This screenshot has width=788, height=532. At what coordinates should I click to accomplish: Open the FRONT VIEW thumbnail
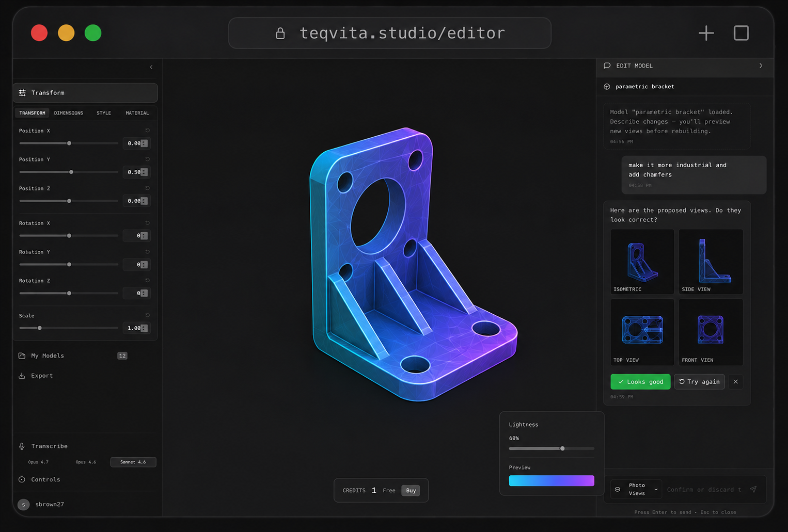[x=711, y=332]
